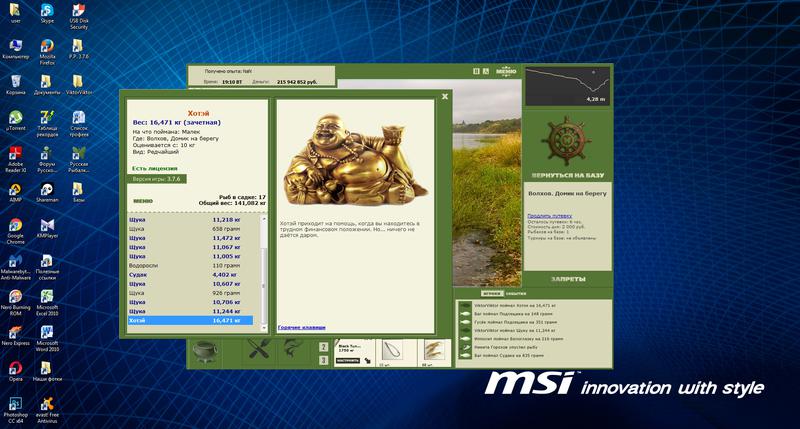The height and width of the screenshot is (429, 800).
Task: Click the depth profile chart showing 4,28 m
Action: pos(567,86)
